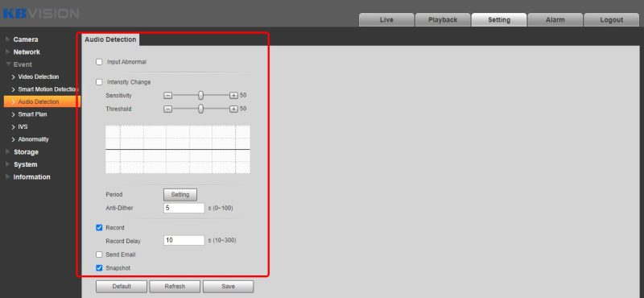This screenshot has height=298, width=644.
Task: Open the Alarm tab
Action: (x=555, y=19)
